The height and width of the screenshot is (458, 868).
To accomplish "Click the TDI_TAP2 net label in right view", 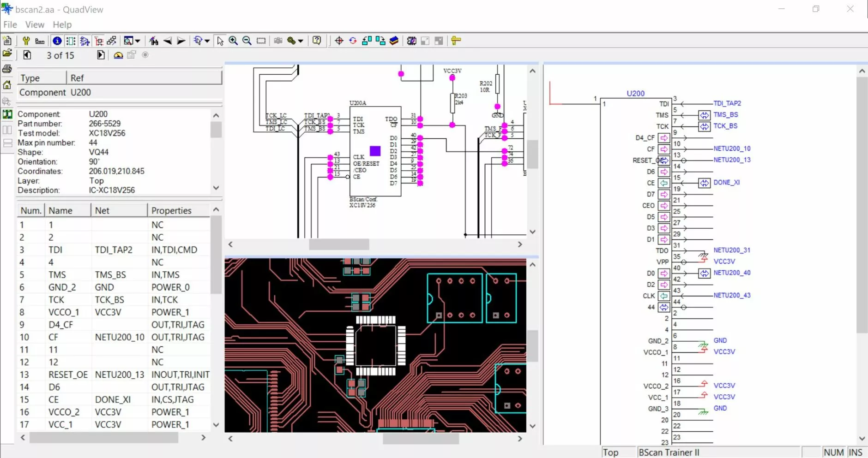I will (x=727, y=103).
